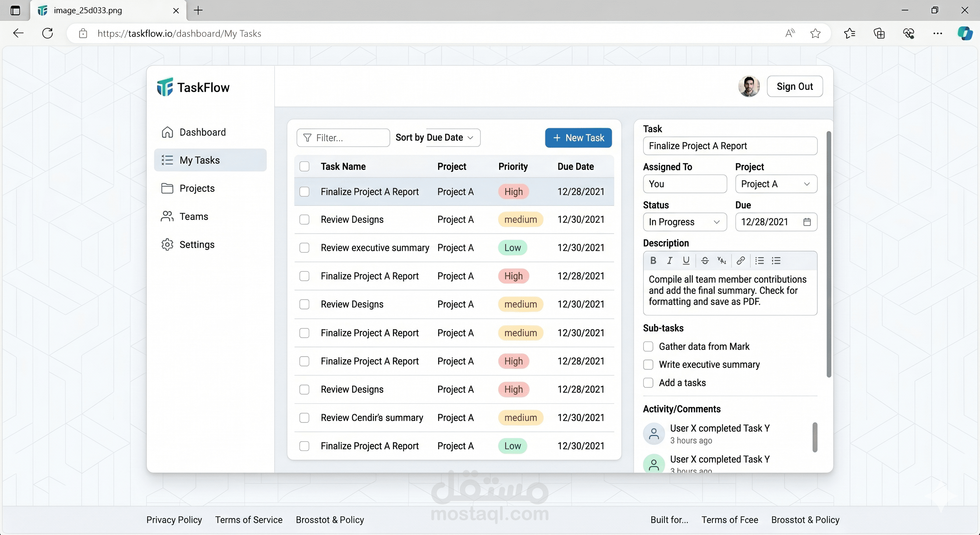Refresh the page
The width and height of the screenshot is (980, 535).
click(x=48, y=33)
